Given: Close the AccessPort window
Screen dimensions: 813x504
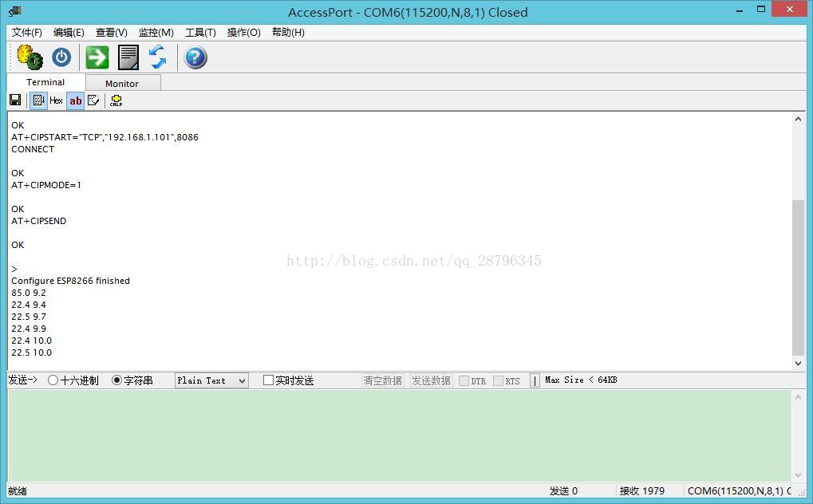Looking at the screenshot, I should [x=790, y=9].
